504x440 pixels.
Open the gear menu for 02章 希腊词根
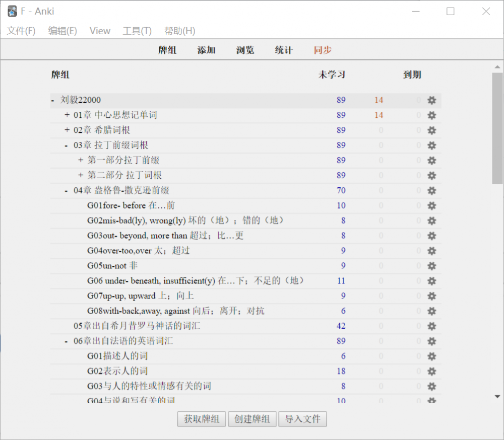432,130
